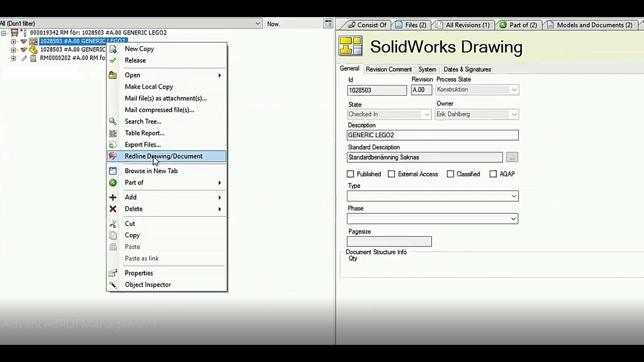Click the Standard Description field
Image resolution: width=644 pixels, height=362 pixels.
[x=425, y=157]
